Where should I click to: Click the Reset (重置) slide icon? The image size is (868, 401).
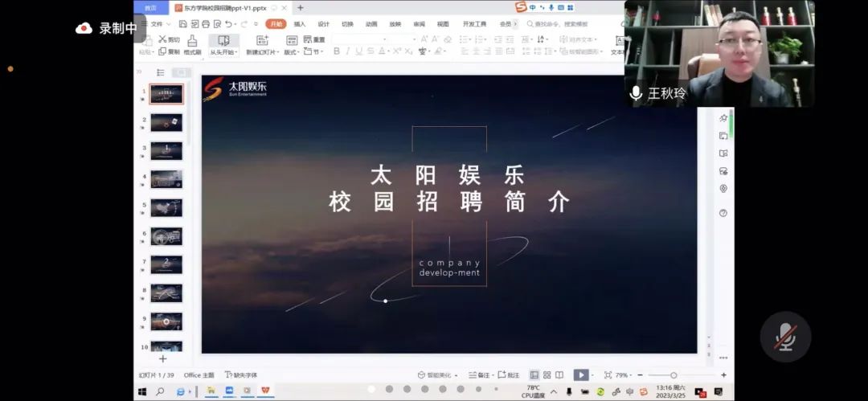pos(308,39)
